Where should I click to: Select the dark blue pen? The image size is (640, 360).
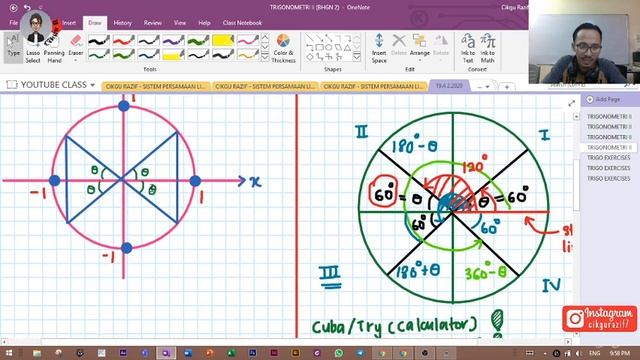click(x=148, y=54)
